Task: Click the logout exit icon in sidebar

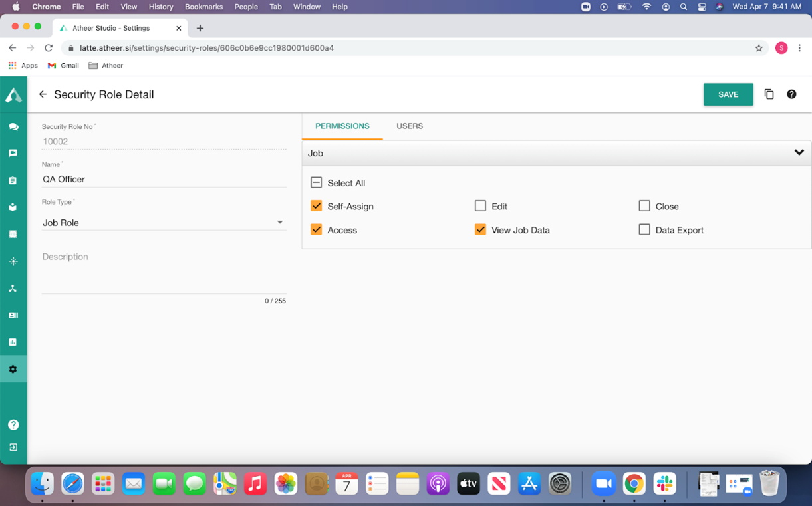Action: (x=13, y=447)
